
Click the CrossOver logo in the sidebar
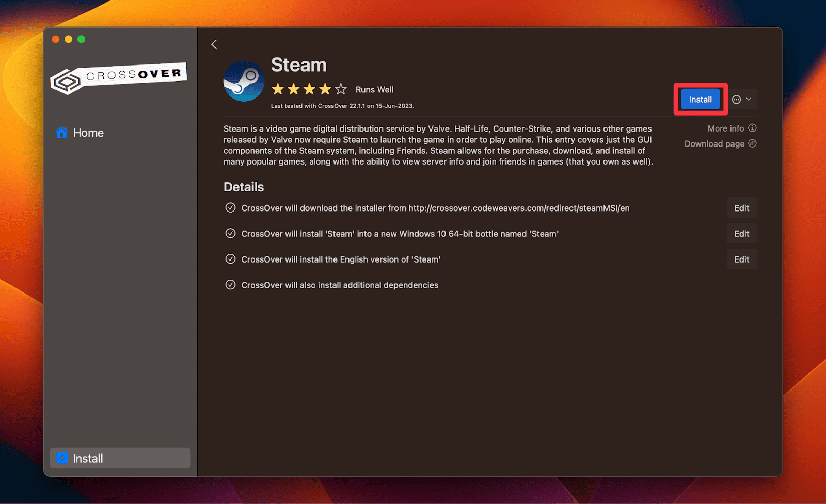[x=119, y=78]
